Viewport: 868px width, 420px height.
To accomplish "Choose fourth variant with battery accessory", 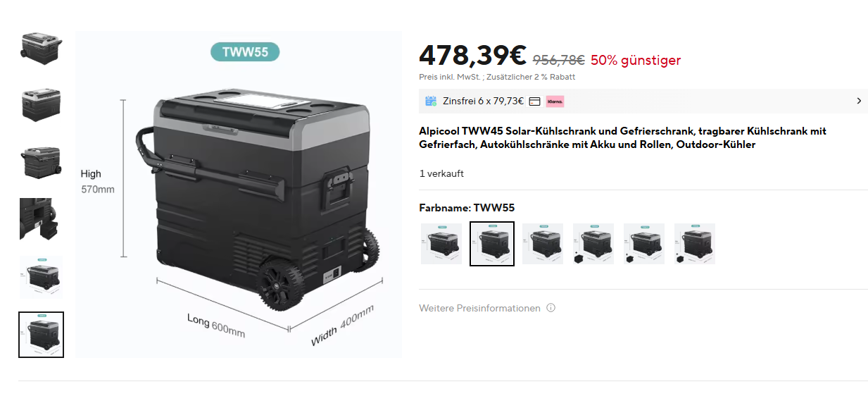I will pyautogui.click(x=593, y=244).
